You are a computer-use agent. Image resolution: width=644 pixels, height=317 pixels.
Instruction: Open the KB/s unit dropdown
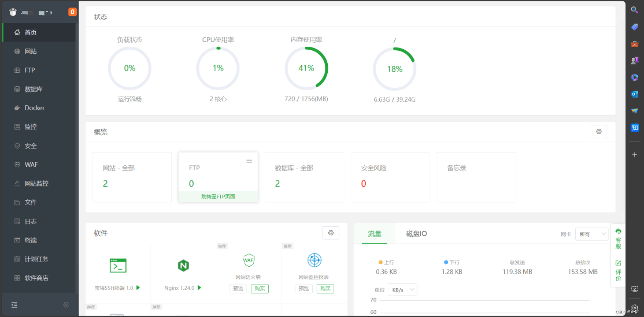(402, 290)
